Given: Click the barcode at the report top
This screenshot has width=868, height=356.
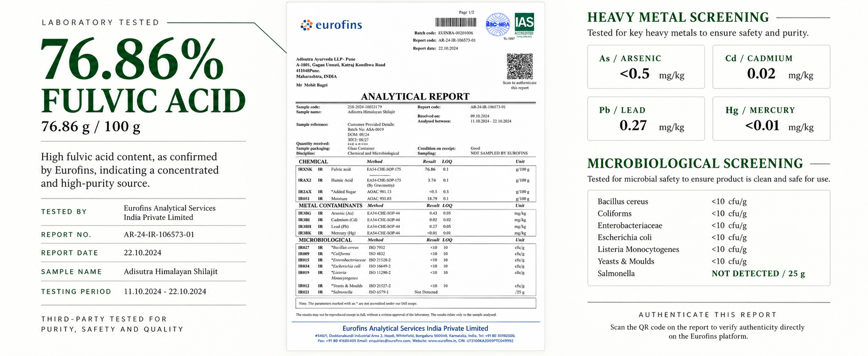Looking at the screenshot, I should [455, 22].
